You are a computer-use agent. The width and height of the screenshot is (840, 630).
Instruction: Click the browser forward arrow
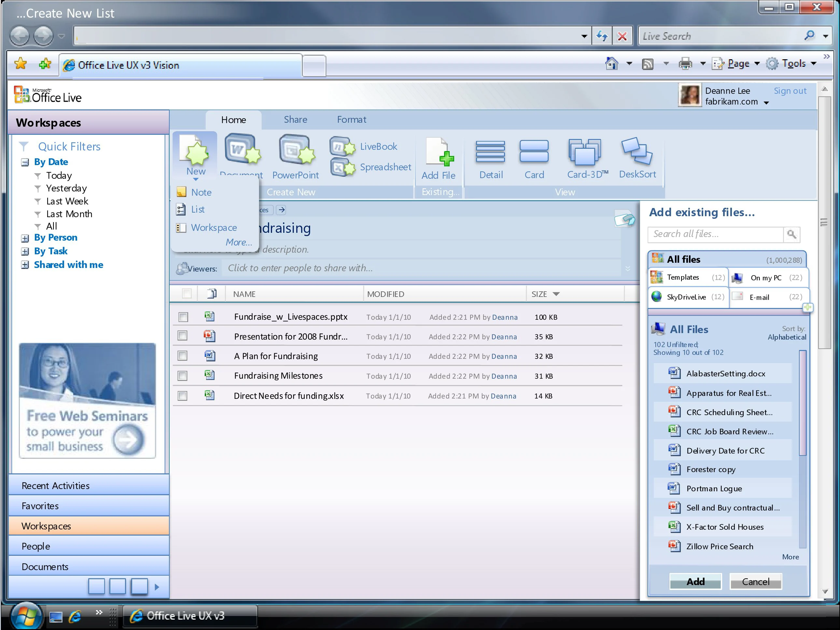(x=43, y=36)
